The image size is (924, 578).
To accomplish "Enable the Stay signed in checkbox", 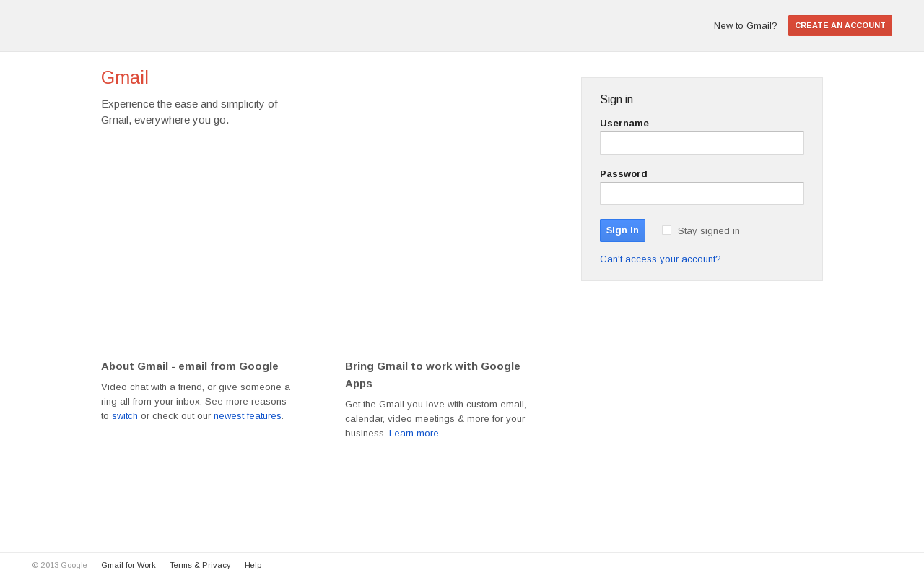I will (666, 230).
